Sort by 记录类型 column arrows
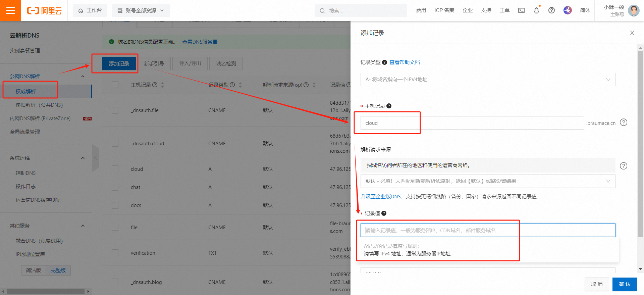 (x=240, y=85)
